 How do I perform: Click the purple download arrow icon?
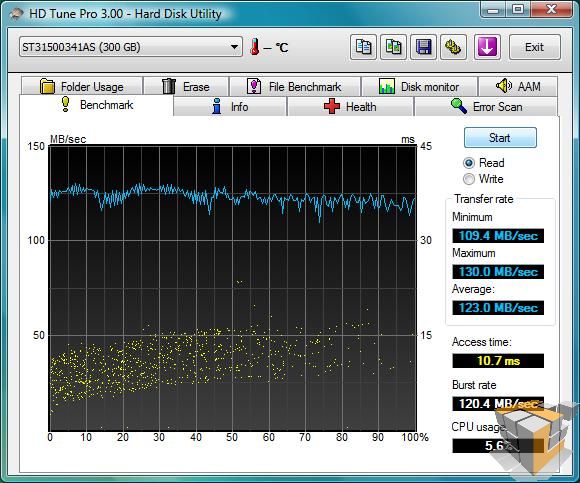[x=487, y=47]
